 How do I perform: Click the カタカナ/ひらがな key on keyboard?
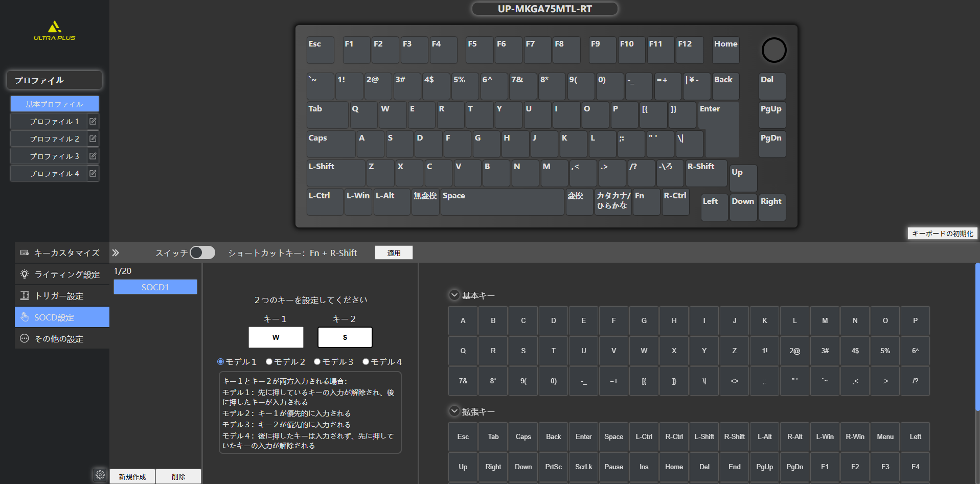pyautogui.click(x=613, y=202)
